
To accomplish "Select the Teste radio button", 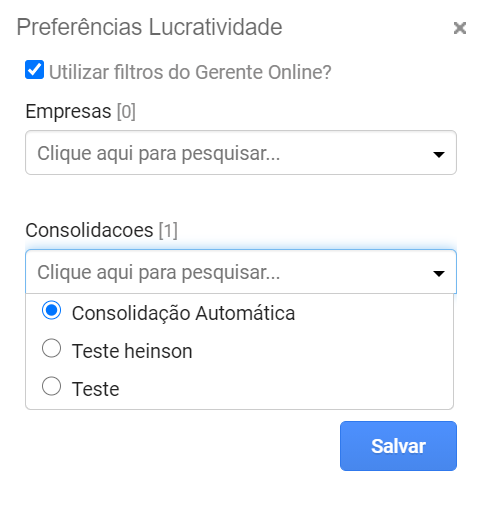I will 51,386.
